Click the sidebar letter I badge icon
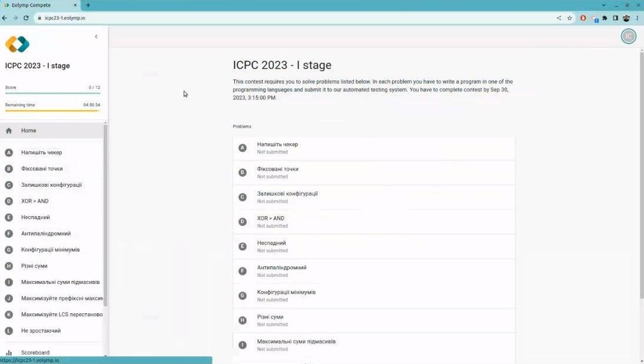The width and height of the screenshot is (644, 364). point(9,282)
